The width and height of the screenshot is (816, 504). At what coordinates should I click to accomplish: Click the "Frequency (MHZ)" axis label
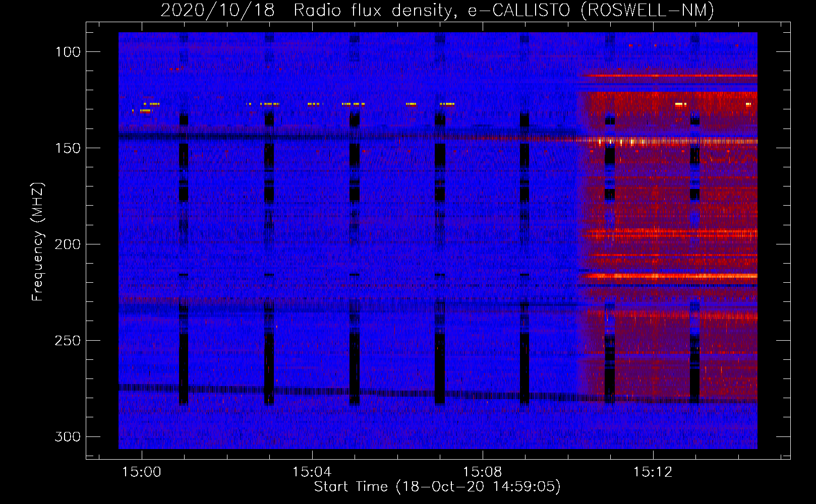point(38,241)
